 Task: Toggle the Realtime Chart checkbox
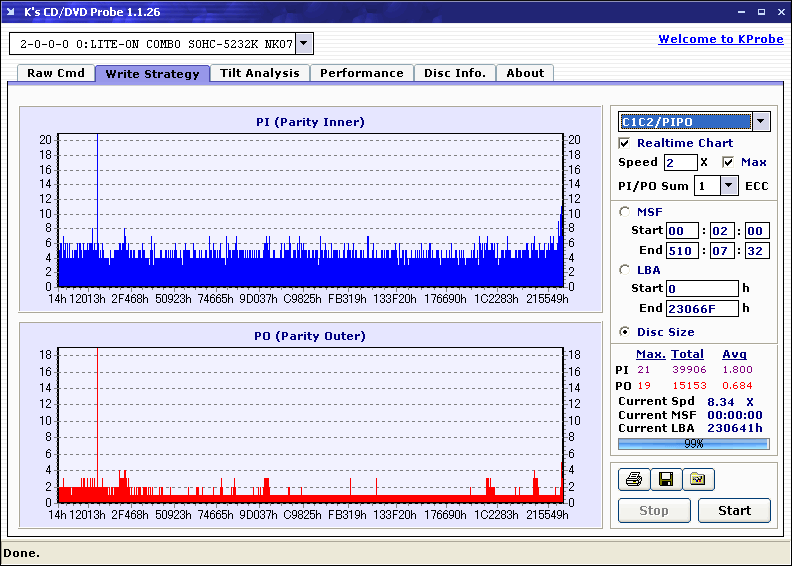pos(625,143)
